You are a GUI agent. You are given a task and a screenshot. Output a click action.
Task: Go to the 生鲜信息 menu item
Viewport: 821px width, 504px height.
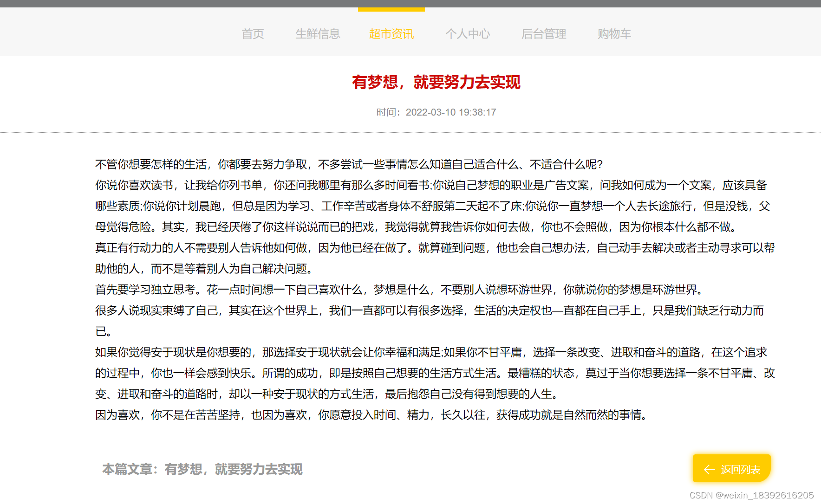point(318,34)
